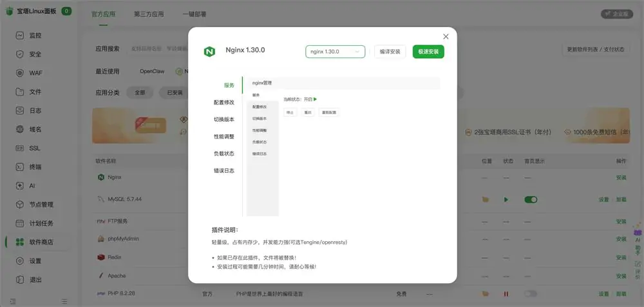Click MySQL green running status arrow
This screenshot has width=644, height=307.
[506, 199]
